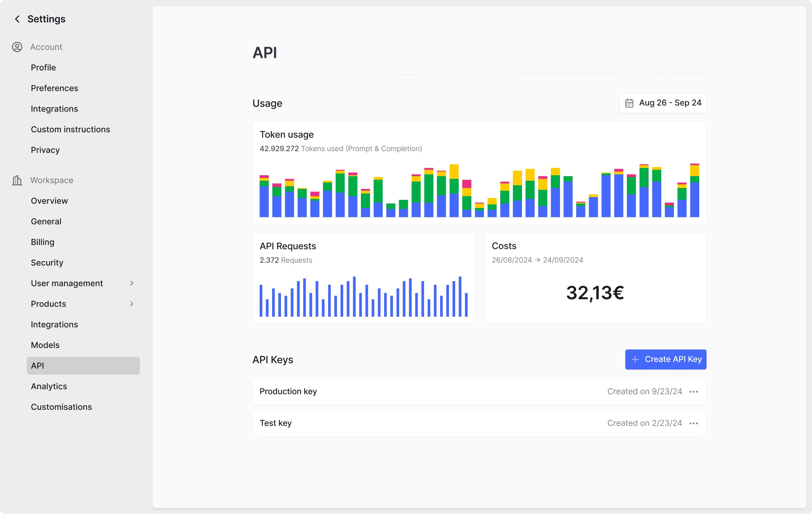
Task: Open the Security settings
Action: [47, 263]
